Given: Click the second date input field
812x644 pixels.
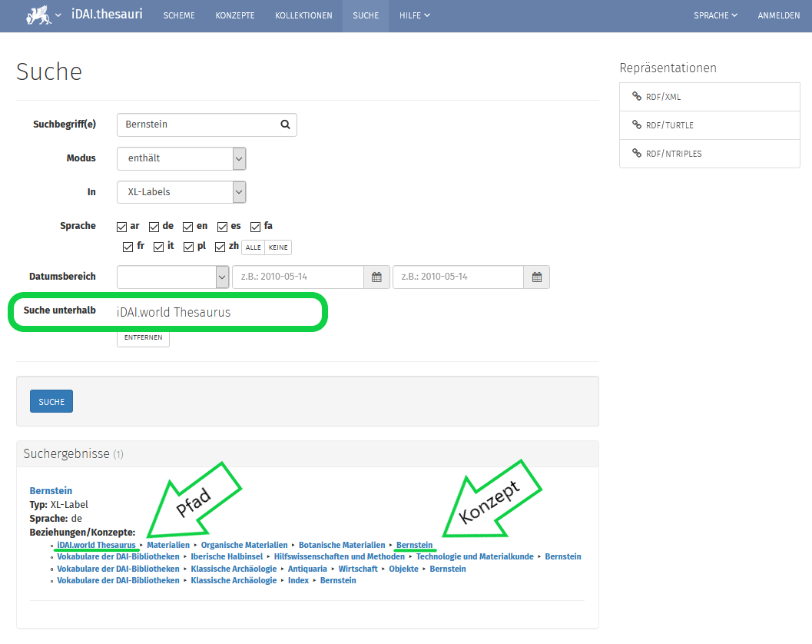Looking at the screenshot, I should (x=459, y=277).
